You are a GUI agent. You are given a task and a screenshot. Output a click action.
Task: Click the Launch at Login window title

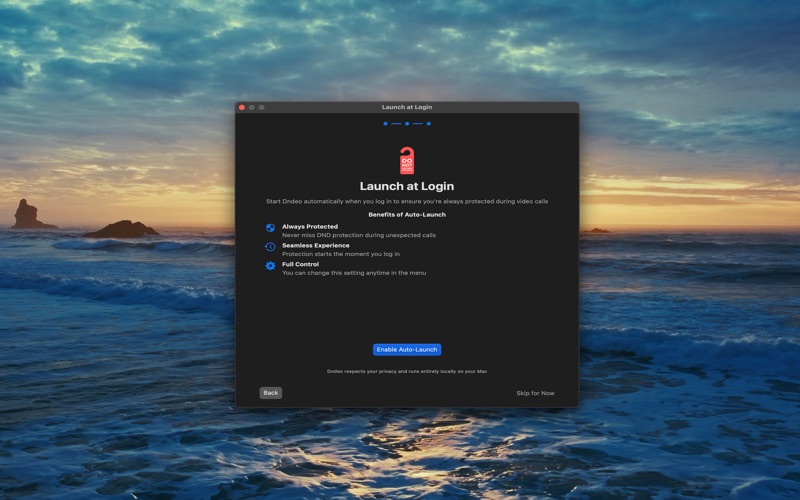407,107
